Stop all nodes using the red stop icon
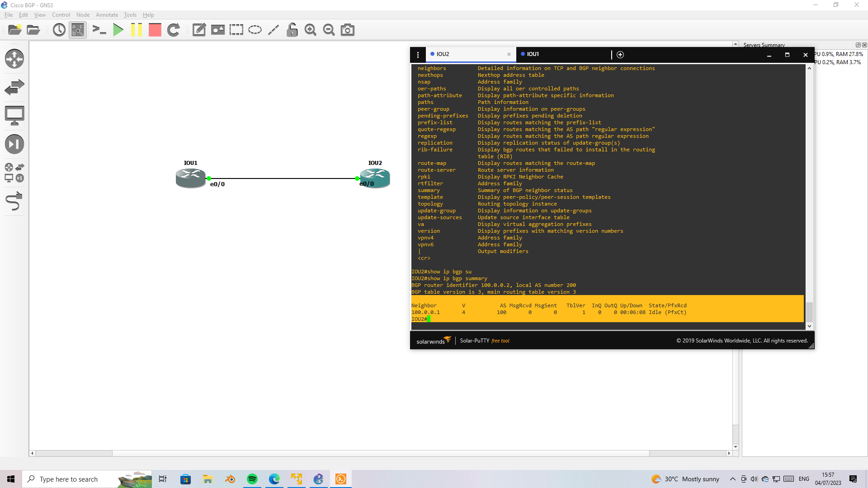 pyautogui.click(x=155, y=30)
